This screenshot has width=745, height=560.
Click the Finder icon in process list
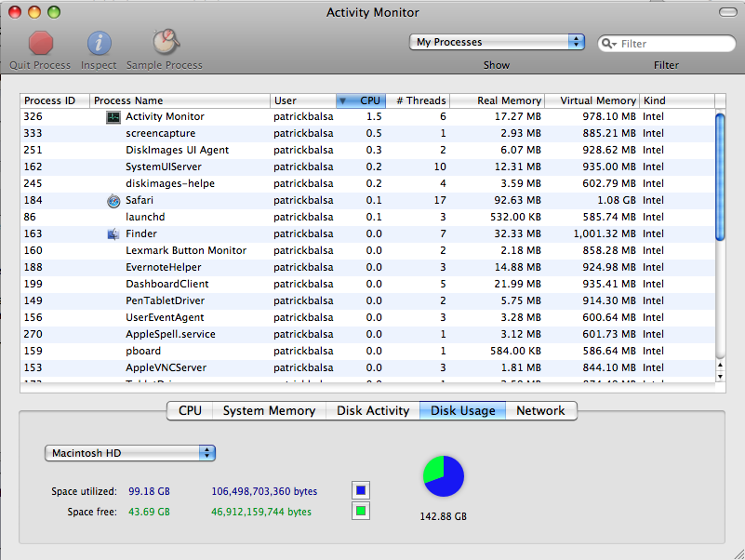point(113,233)
